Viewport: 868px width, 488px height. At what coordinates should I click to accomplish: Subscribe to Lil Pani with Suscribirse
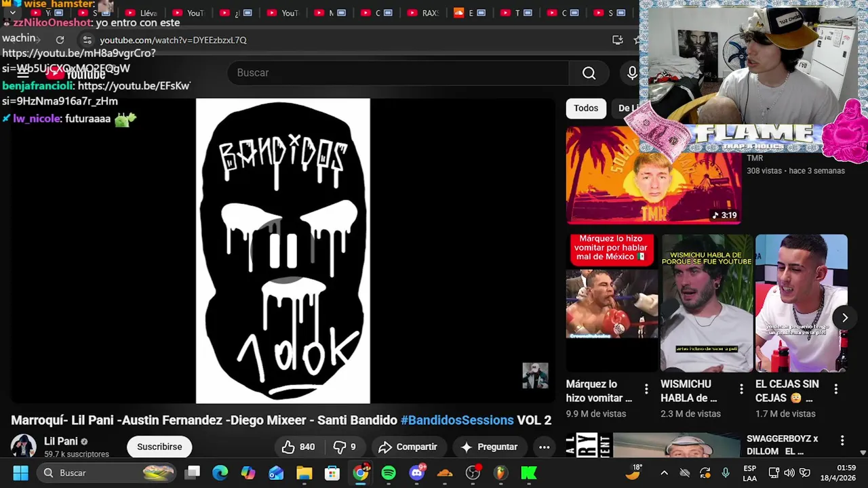(159, 447)
